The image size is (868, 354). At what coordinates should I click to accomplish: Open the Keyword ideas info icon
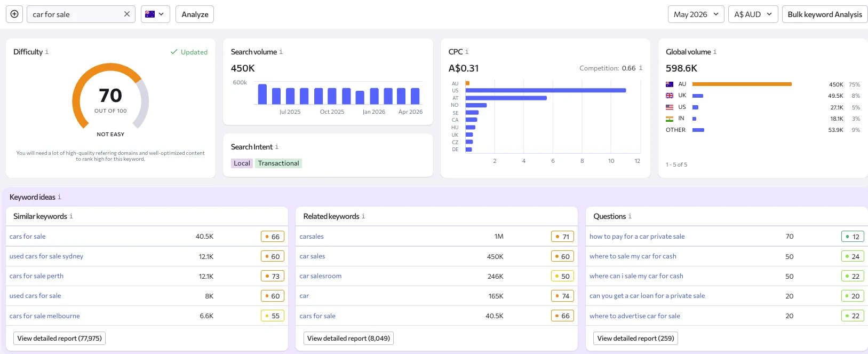(59, 197)
